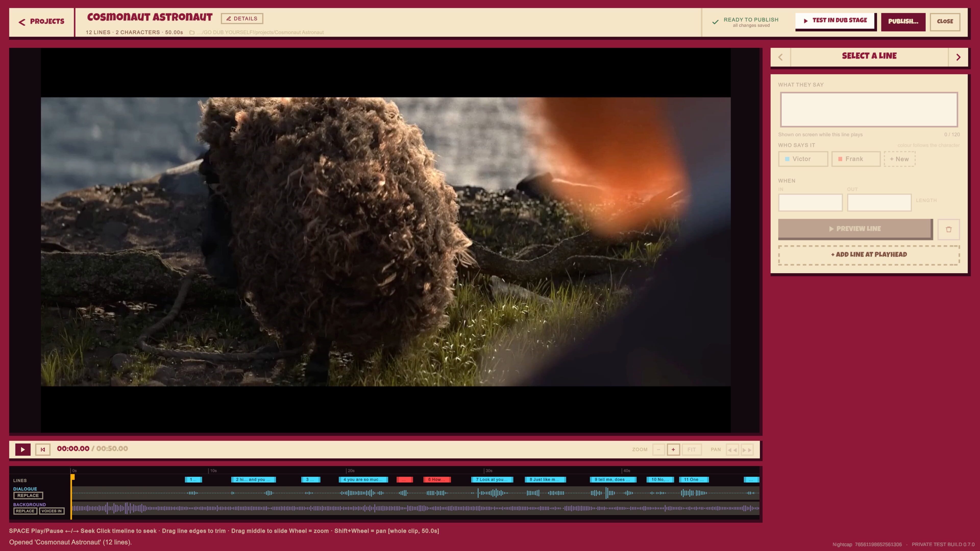Replace the Dialogue track audio
The height and width of the screenshot is (551, 980).
coord(28,495)
